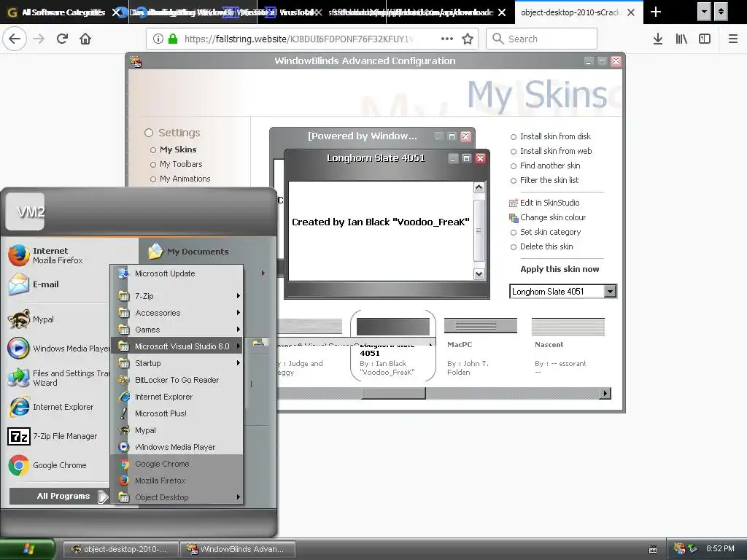Viewport: 747px width, 560px height.
Task: Expand the Object Desktop submenu arrow
Action: 239,497
